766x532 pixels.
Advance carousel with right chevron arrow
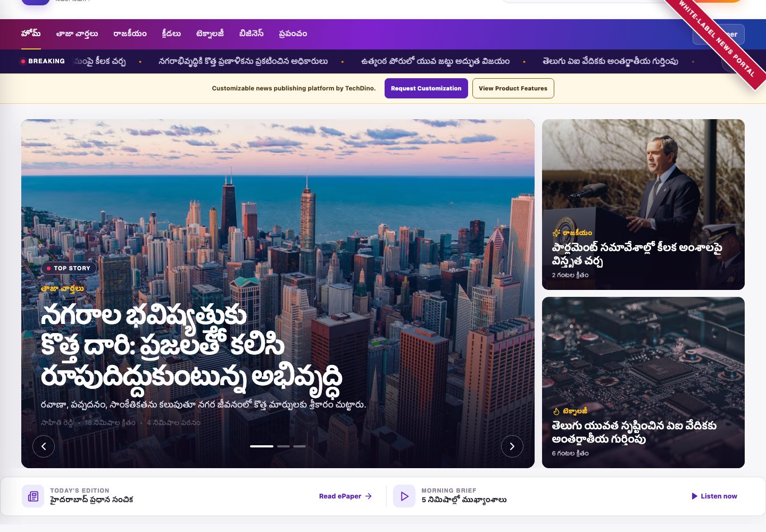click(512, 446)
